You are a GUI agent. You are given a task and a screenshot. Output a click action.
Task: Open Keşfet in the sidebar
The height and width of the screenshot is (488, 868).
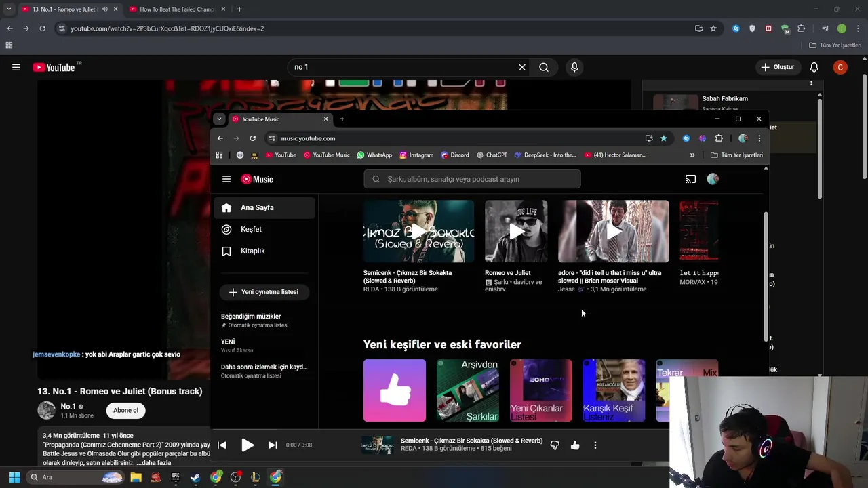264,229
